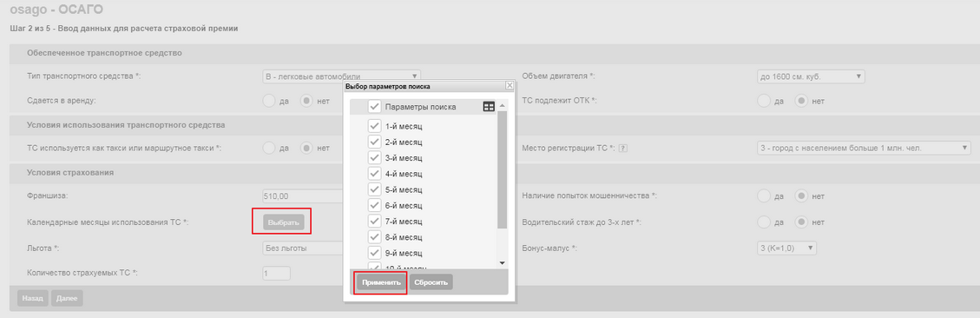
Task: Open the Бонус-малус dropdown
Action: click(x=786, y=248)
